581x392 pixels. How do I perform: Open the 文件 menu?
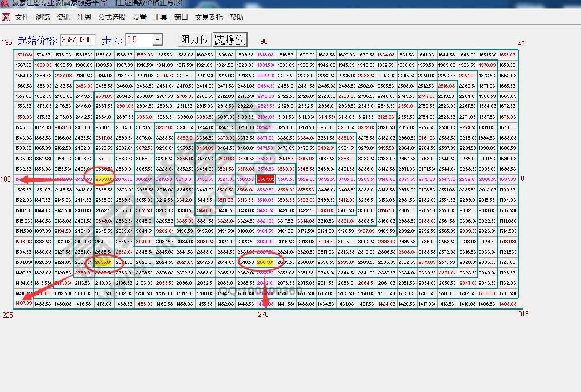22,17
